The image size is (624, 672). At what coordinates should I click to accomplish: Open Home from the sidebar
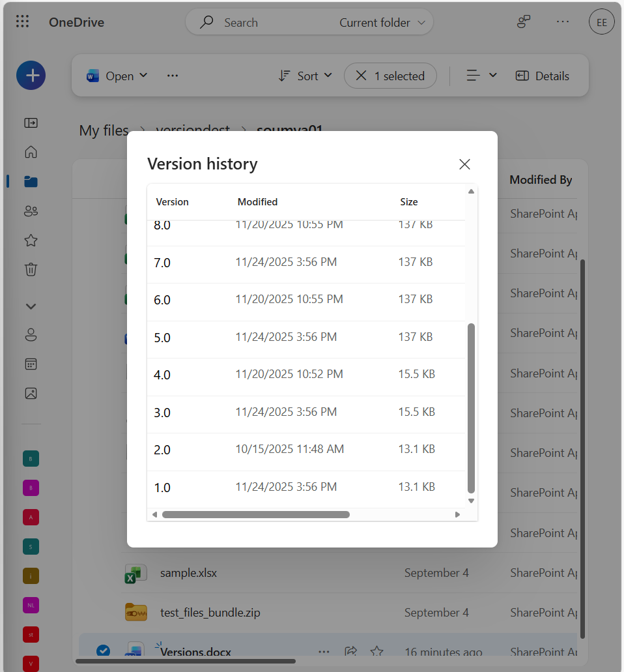[x=31, y=152]
